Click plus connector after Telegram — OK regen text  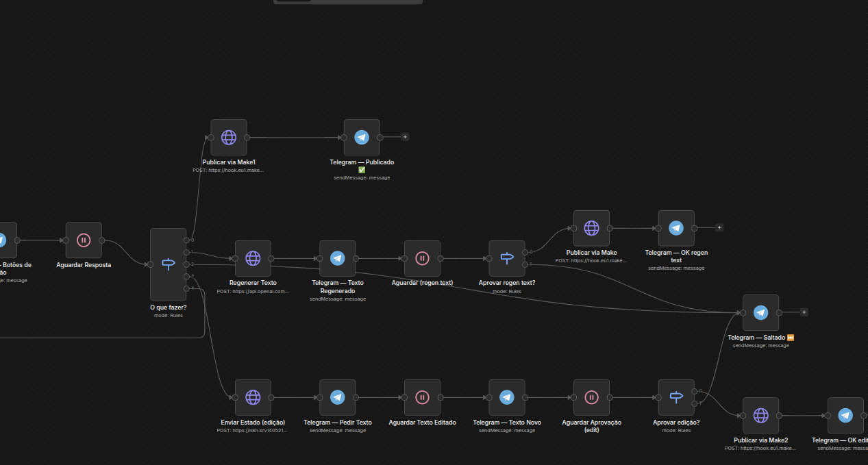coord(719,227)
